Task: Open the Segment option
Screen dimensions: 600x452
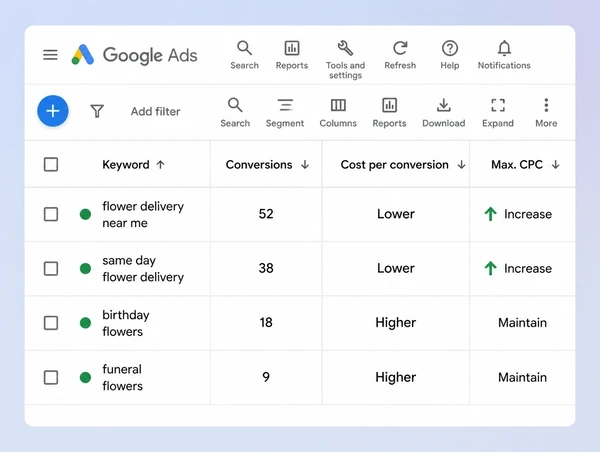Action: pyautogui.click(x=285, y=113)
